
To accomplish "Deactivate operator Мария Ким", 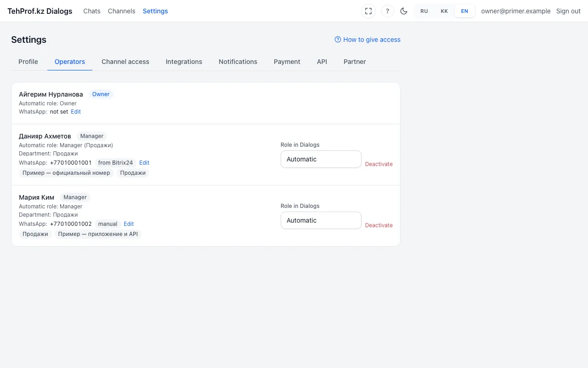I will pos(379,225).
